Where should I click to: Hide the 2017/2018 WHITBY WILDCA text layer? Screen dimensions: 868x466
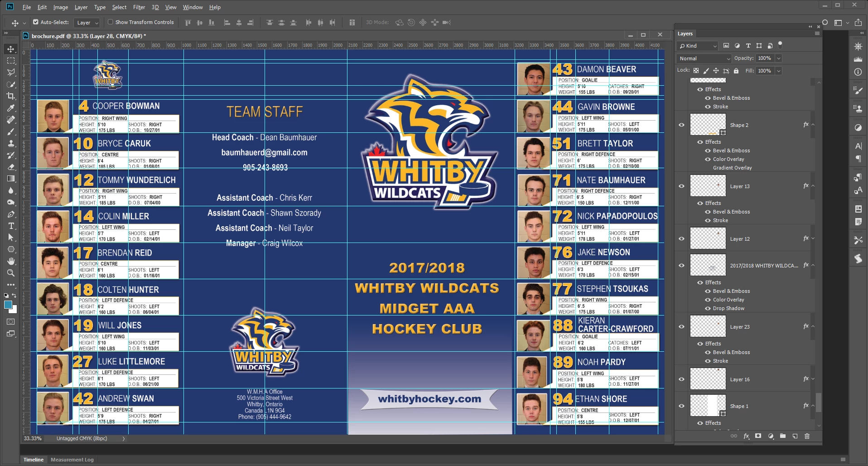coord(681,266)
